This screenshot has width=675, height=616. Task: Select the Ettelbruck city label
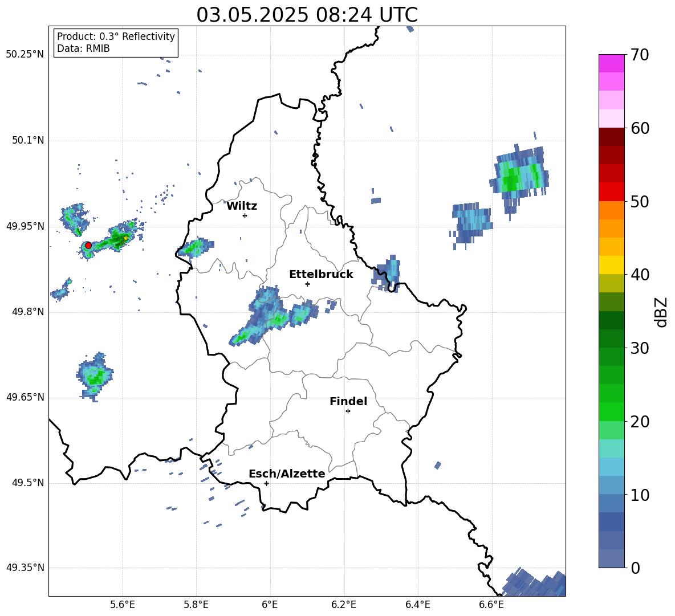click(x=321, y=275)
